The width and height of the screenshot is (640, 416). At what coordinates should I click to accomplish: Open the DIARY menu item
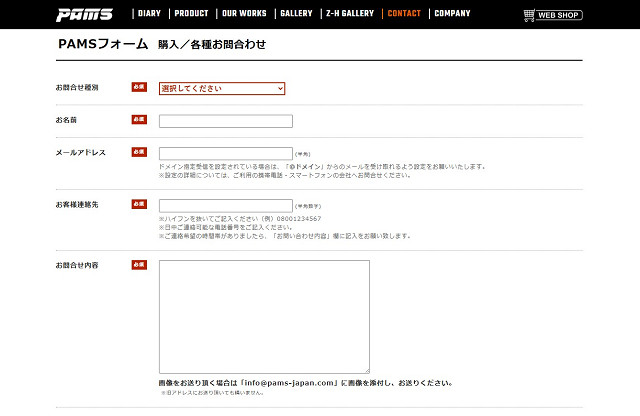(x=149, y=14)
